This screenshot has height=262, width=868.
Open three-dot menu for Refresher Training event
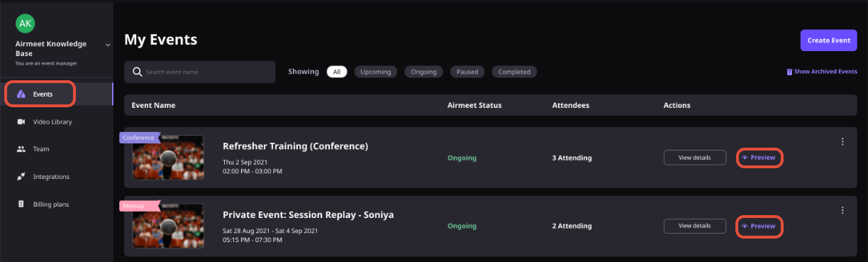[x=842, y=141]
